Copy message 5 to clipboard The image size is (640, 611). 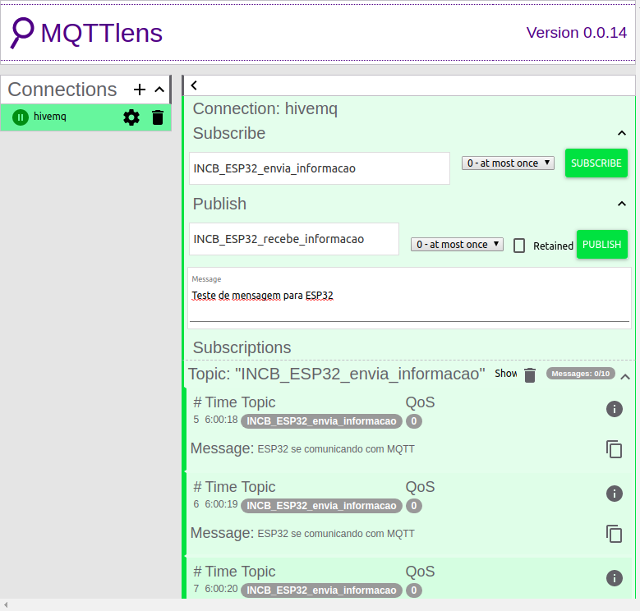[x=614, y=449]
